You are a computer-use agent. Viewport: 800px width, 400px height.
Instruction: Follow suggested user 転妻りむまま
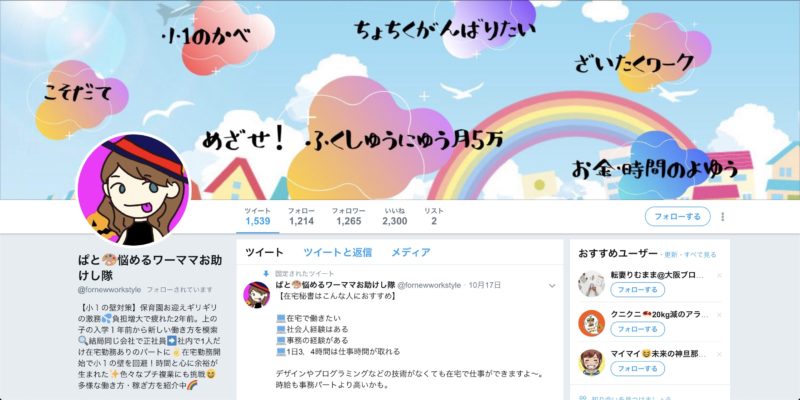pyautogui.click(x=638, y=290)
